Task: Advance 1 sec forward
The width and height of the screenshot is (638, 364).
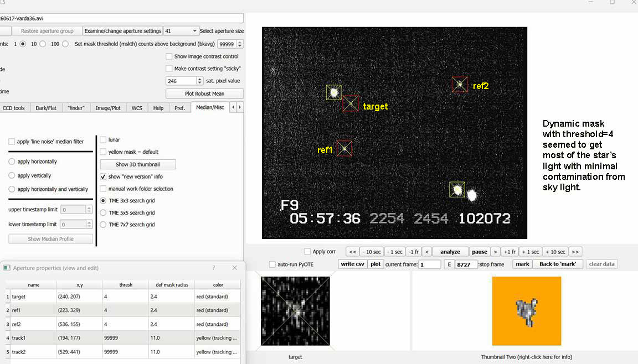Action: point(530,252)
